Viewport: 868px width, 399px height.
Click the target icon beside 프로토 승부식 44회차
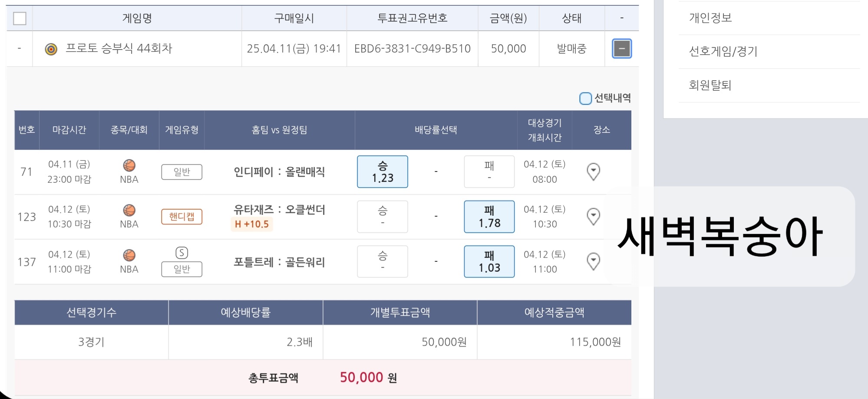click(x=51, y=49)
